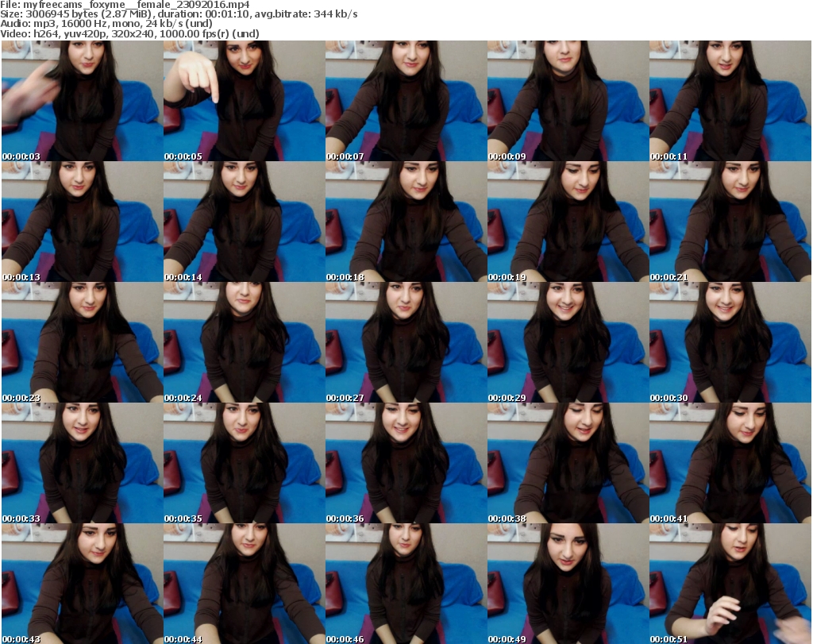This screenshot has width=813, height=644.
Task: Open the frame at timestamp 00:00:14
Action: pos(245,222)
